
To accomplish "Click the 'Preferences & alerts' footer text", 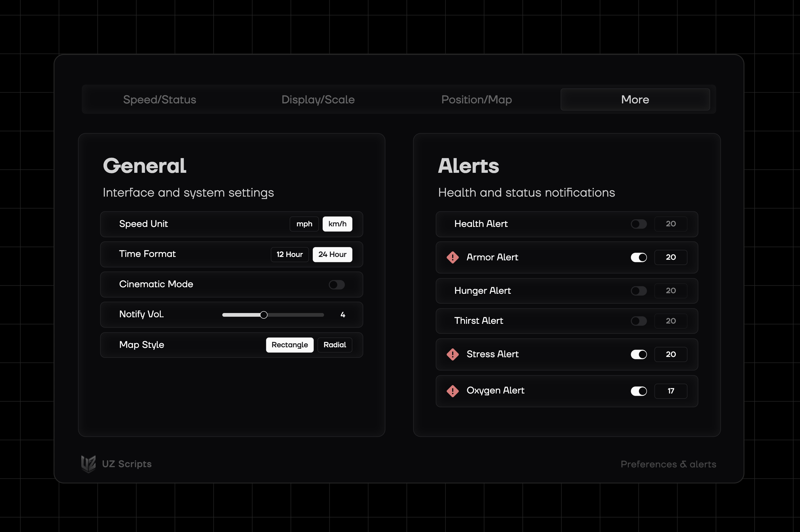I will click(668, 464).
